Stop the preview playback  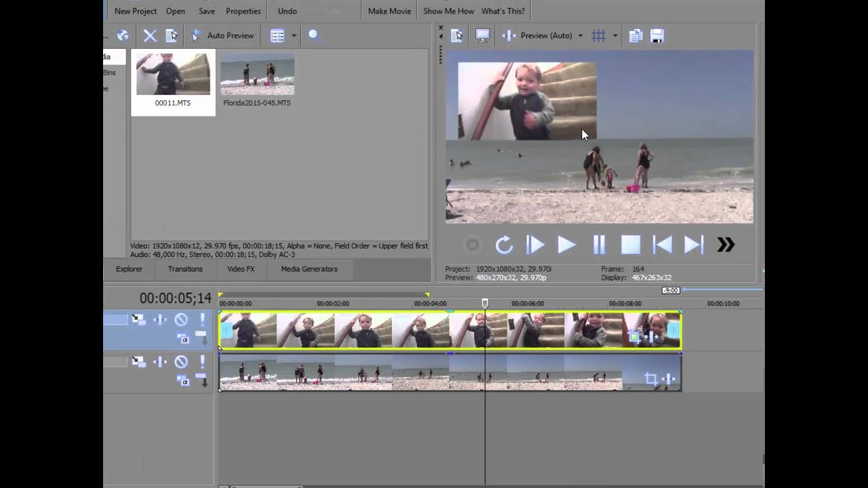click(x=631, y=245)
